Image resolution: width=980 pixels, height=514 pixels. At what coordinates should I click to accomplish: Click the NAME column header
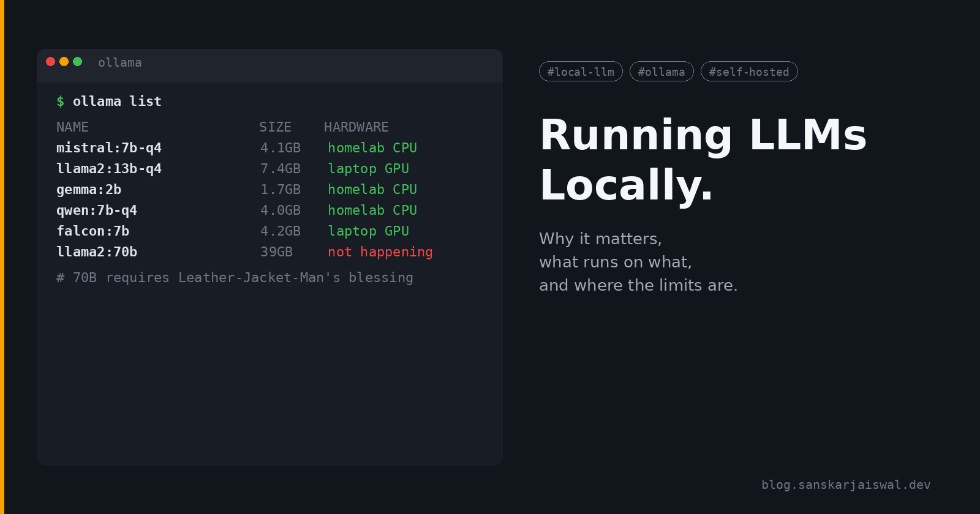tap(72, 127)
